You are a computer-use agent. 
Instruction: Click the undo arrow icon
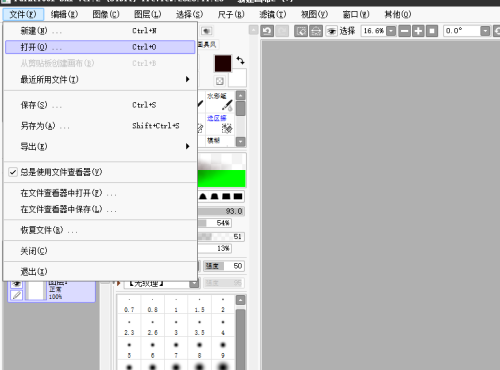click(x=267, y=31)
